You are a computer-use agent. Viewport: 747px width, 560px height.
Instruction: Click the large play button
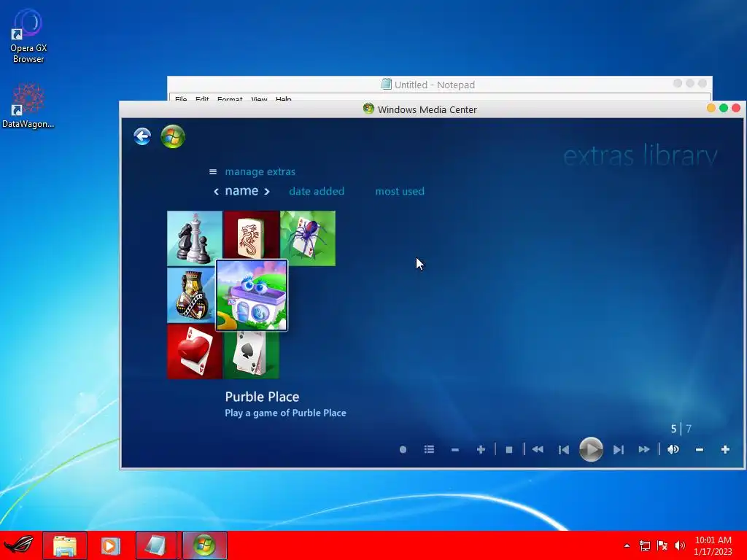591,449
